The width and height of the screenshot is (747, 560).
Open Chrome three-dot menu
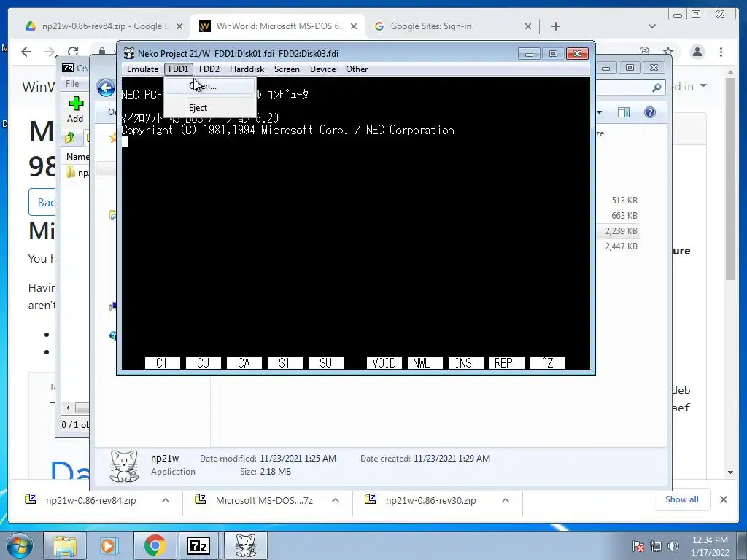(721, 52)
